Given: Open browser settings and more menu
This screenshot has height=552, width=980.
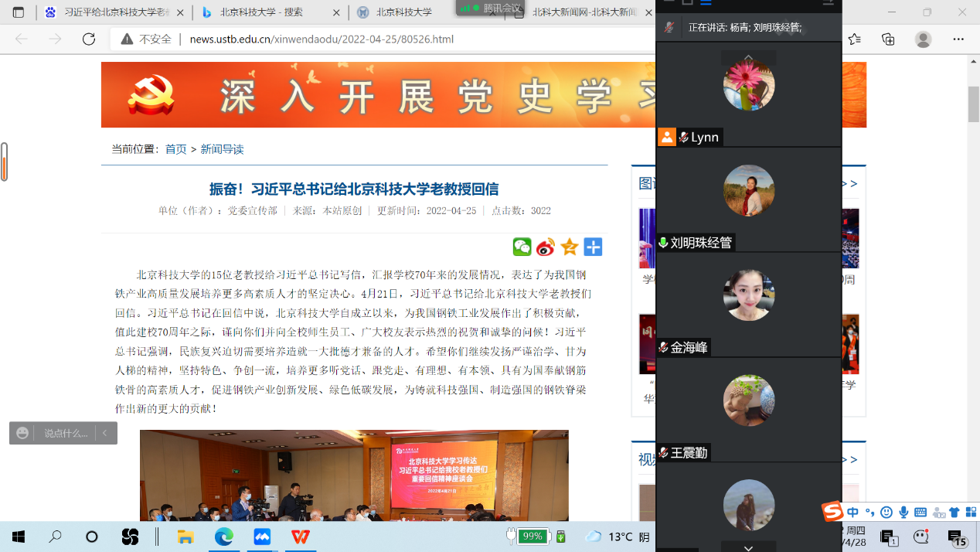Looking at the screenshot, I should tap(958, 39).
